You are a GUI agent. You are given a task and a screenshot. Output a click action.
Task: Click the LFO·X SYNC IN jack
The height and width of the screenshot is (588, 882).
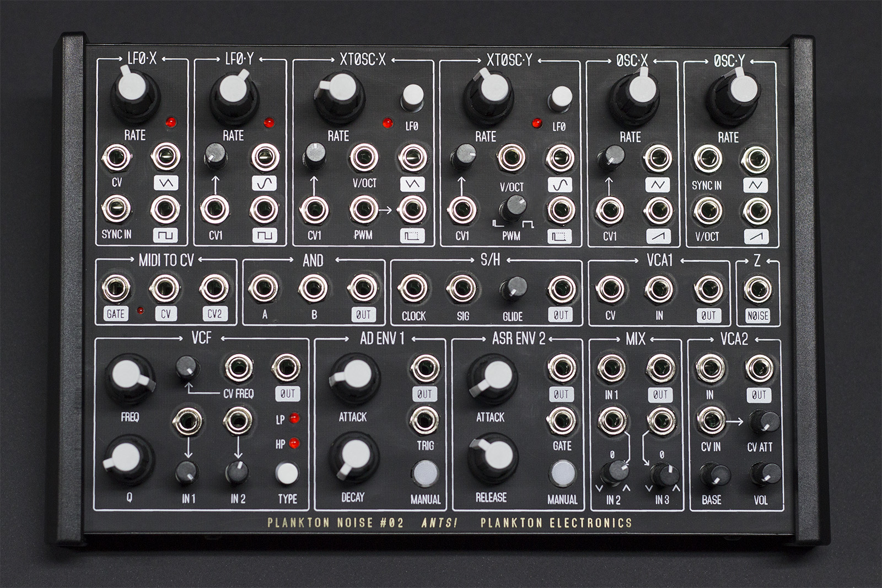tap(117, 209)
